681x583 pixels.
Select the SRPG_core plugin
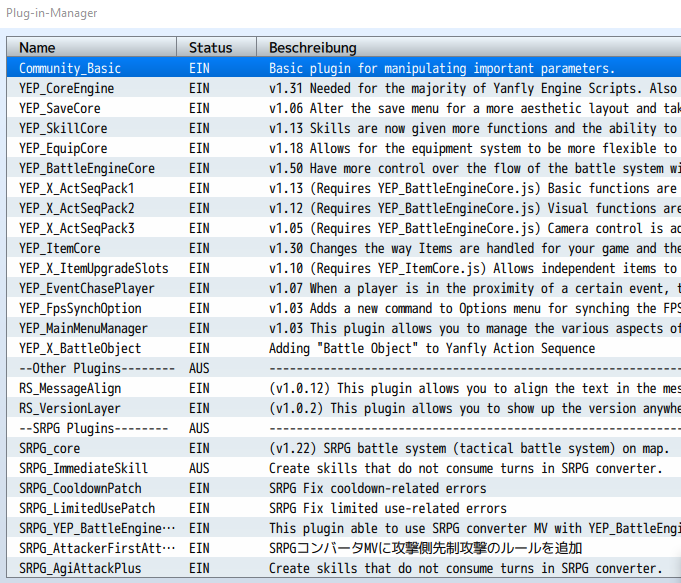pyautogui.click(x=344, y=447)
